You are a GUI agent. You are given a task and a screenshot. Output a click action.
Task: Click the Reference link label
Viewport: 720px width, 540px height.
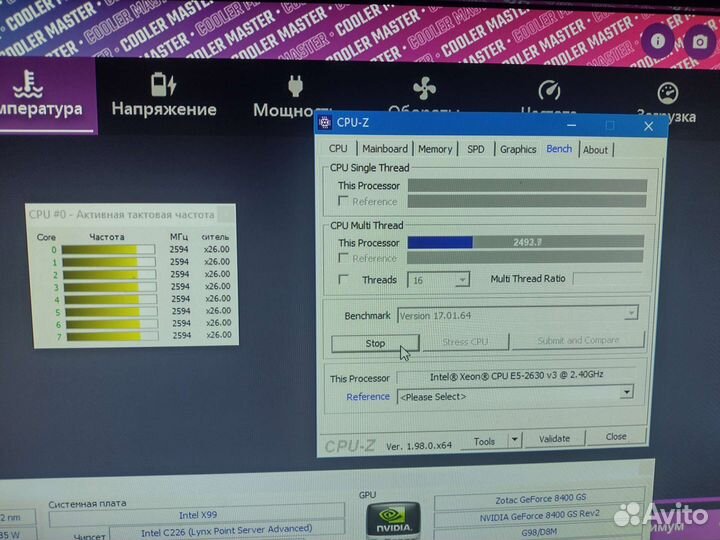tap(368, 397)
